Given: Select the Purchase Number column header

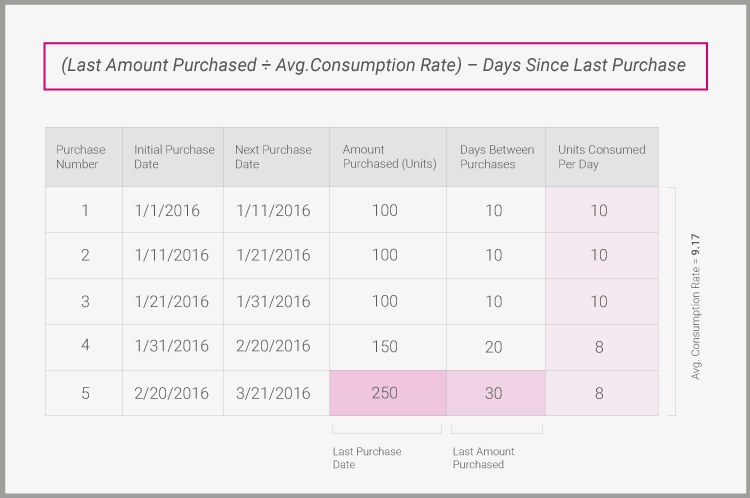Looking at the screenshot, I should (81, 157).
